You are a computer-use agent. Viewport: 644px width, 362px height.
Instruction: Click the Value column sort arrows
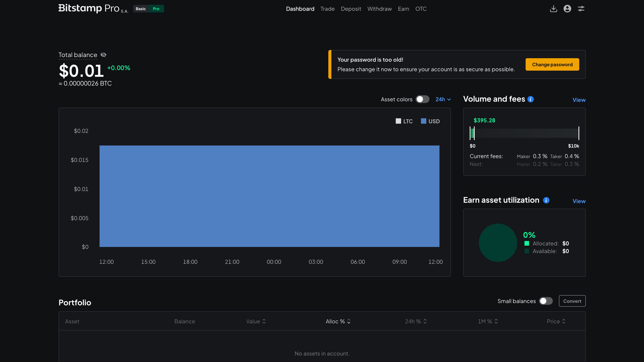pyautogui.click(x=264, y=321)
